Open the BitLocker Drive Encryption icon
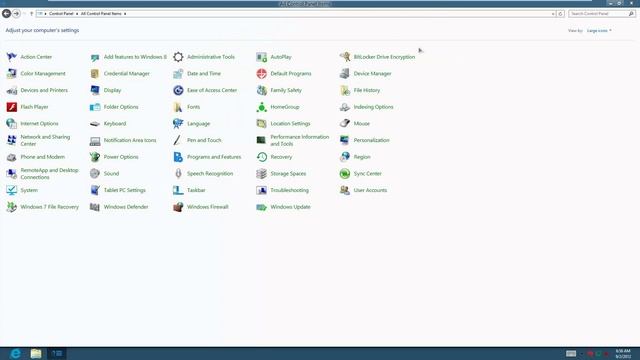Screen dimensions: 640x360 pyautogui.click(x=344, y=57)
